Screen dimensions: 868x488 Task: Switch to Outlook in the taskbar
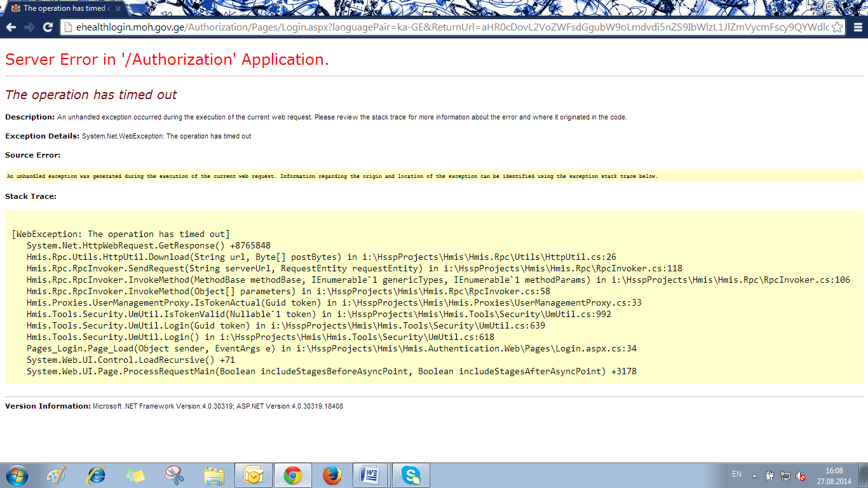(254, 475)
